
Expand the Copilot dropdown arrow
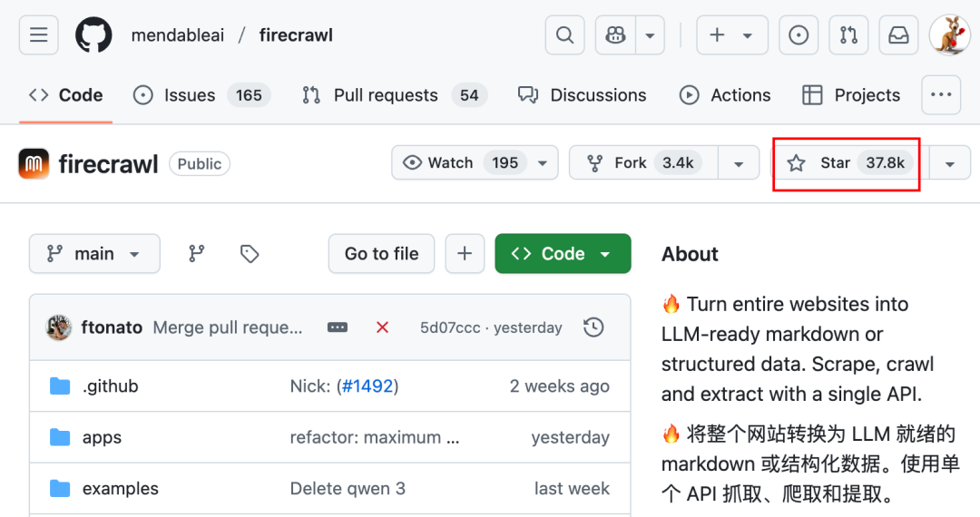[650, 35]
